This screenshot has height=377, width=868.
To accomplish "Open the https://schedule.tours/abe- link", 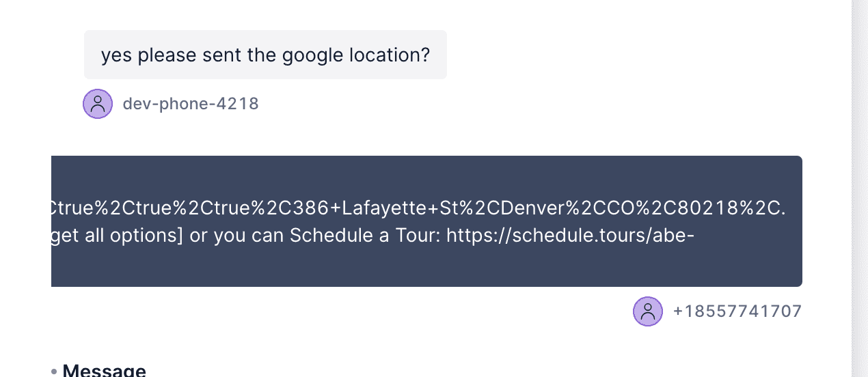I will click(571, 236).
